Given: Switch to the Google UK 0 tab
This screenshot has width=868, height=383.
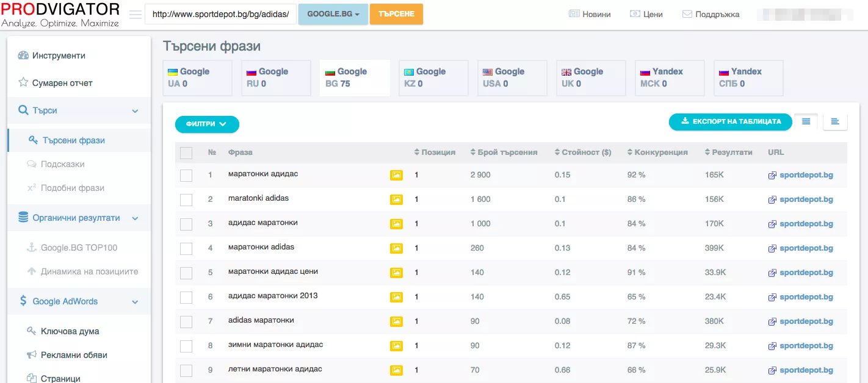Looking at the screenshot, I should (591, 77).
